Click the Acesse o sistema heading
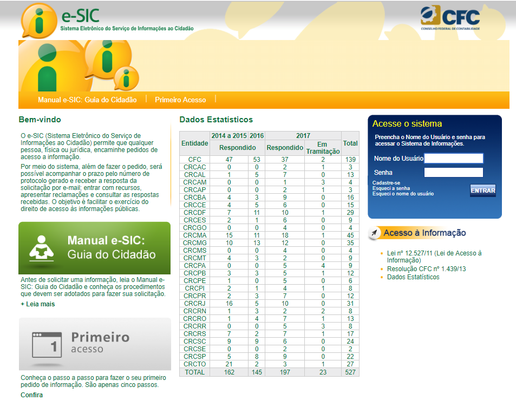The image size is (516, 420). [x=407, y=123]
